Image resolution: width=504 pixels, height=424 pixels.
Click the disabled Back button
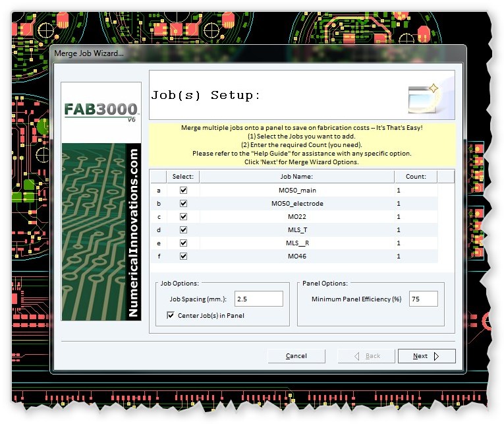pos(366,356)
